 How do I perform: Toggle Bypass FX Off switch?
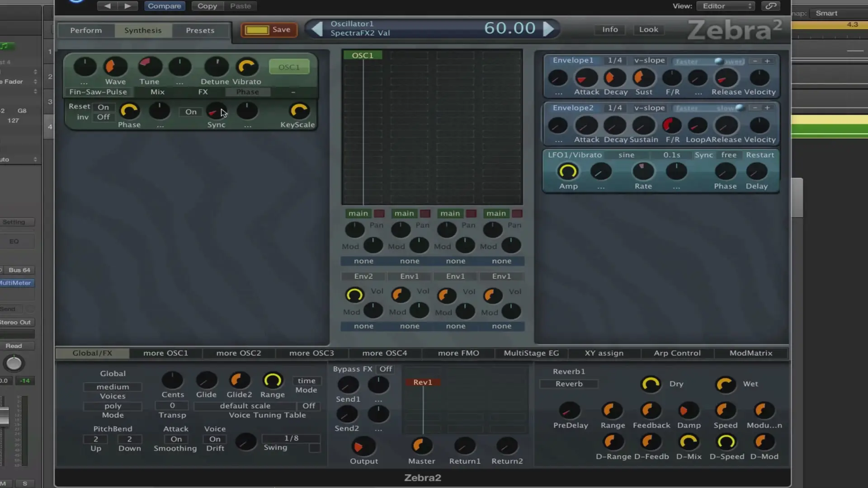386,369
